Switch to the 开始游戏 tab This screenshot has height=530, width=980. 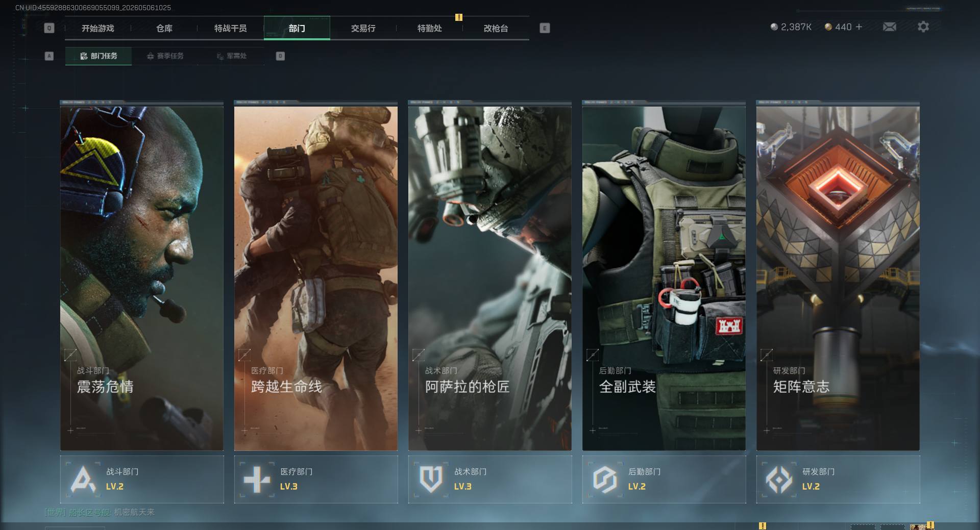pos(98,28)
